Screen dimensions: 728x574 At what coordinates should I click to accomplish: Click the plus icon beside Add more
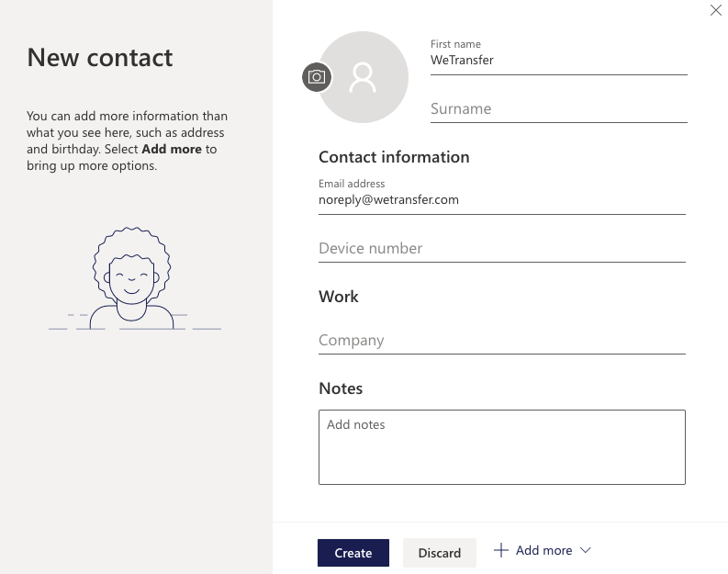(x=501, y=550)
